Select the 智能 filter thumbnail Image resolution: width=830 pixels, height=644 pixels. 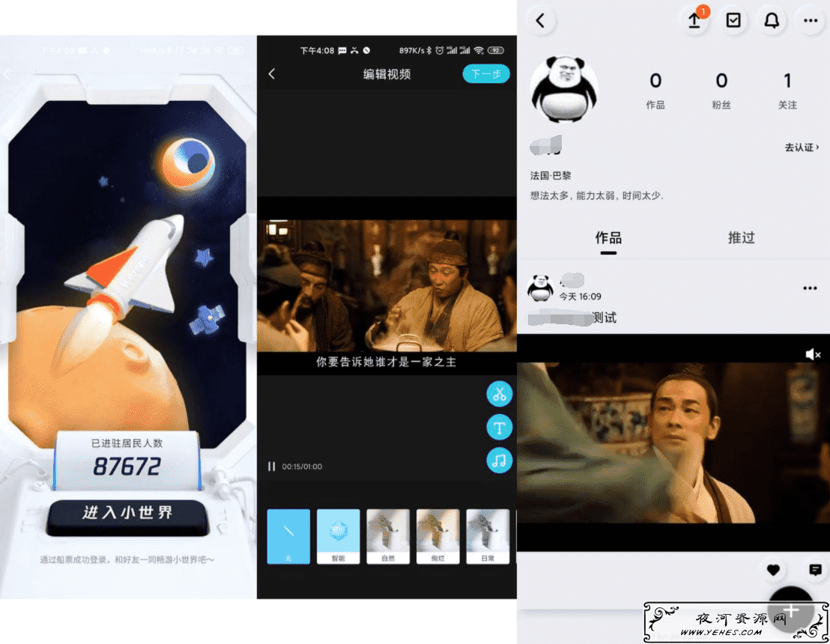click(339, 536)
